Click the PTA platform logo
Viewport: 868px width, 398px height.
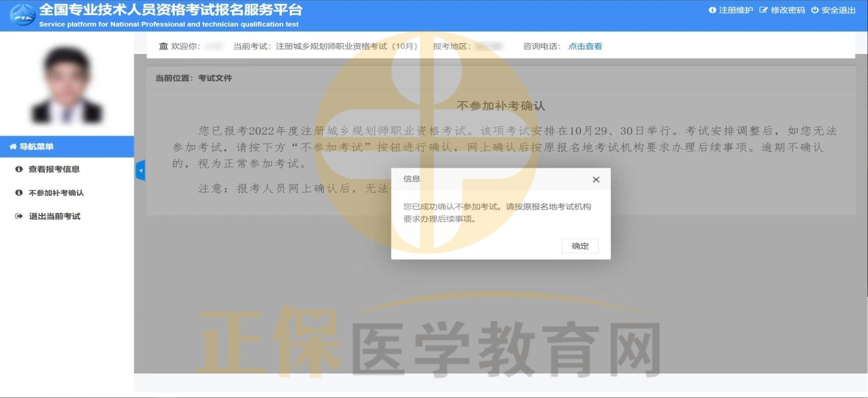pos(22,15)
